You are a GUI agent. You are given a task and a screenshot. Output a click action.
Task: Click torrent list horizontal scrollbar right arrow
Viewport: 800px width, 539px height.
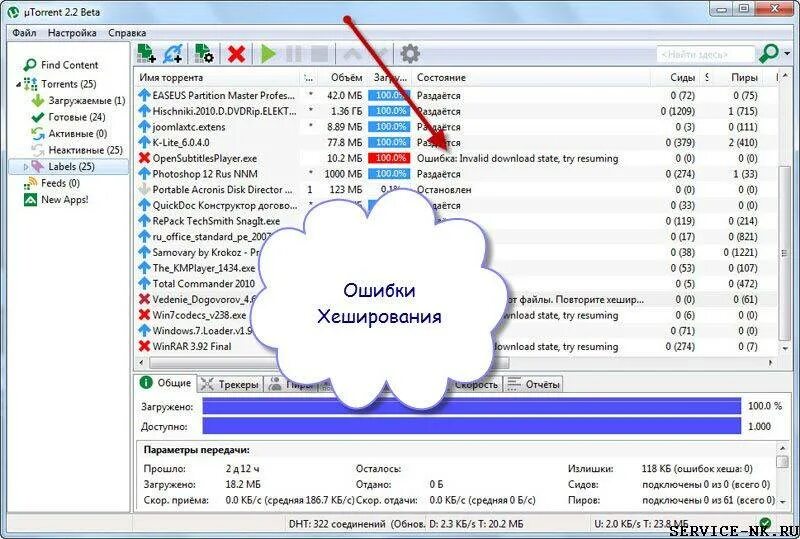[x=770, y=363]
